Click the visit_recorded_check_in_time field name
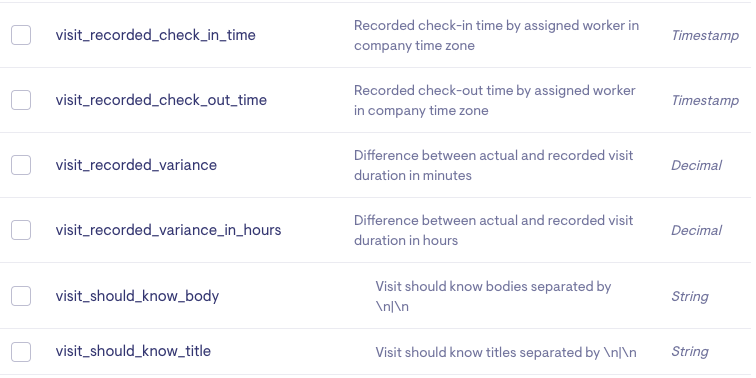This screenshot has width=756, height=378. (x=155, y=35)
